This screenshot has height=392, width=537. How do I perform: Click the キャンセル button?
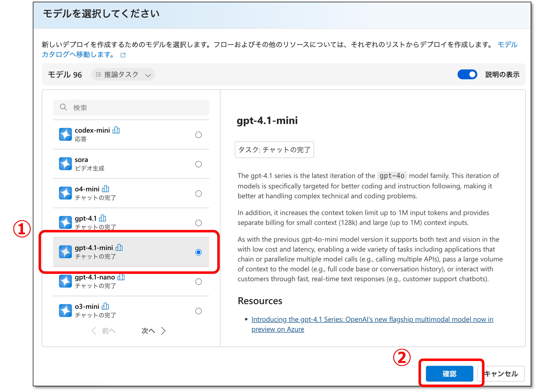(501, 374)
